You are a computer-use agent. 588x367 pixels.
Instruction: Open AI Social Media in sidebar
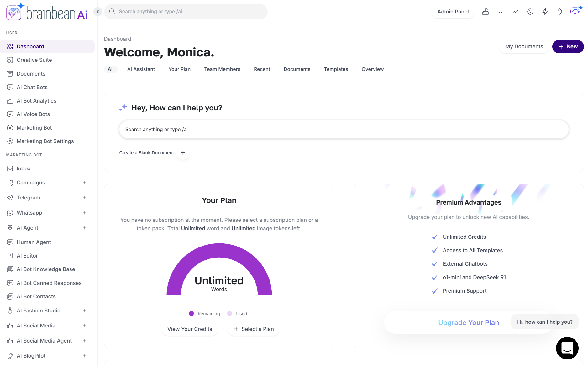pos(36,326)
